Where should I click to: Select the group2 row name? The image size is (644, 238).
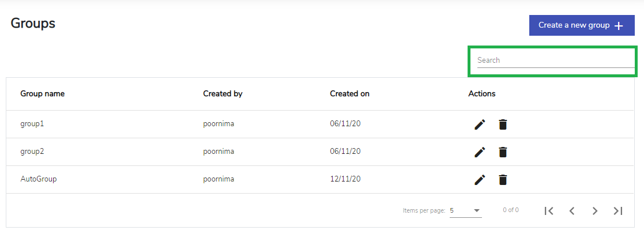pos(32,152)
